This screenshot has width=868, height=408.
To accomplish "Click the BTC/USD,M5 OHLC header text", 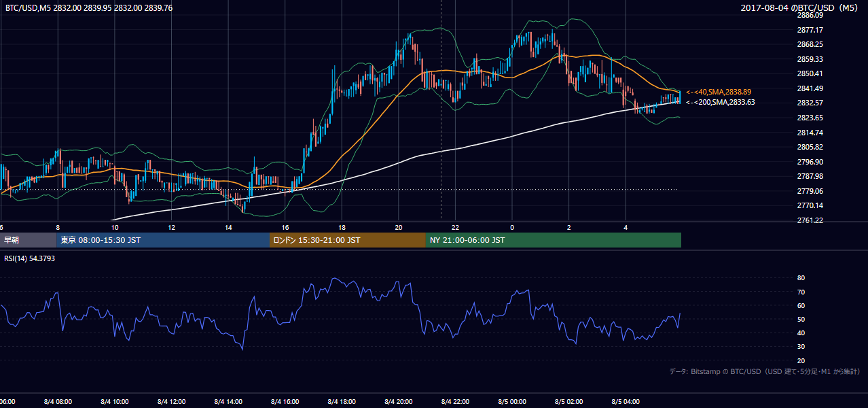I will click(89, 8).
